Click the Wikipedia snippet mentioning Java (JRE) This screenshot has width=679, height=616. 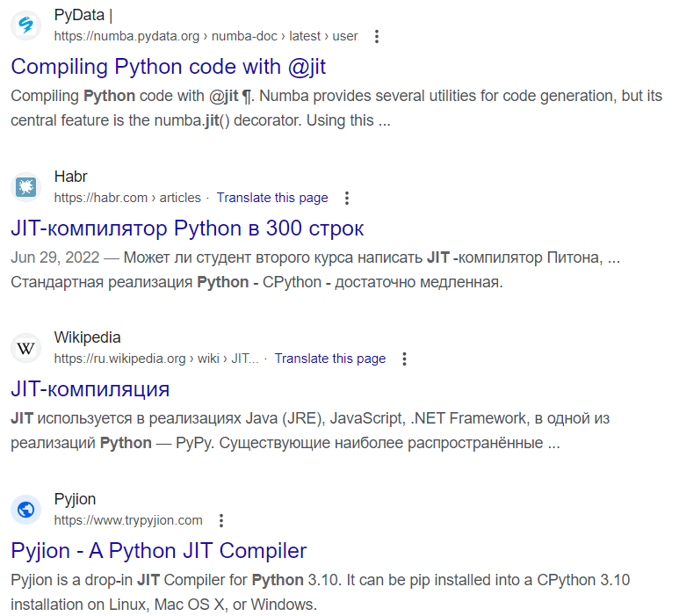tap(310, 431)
